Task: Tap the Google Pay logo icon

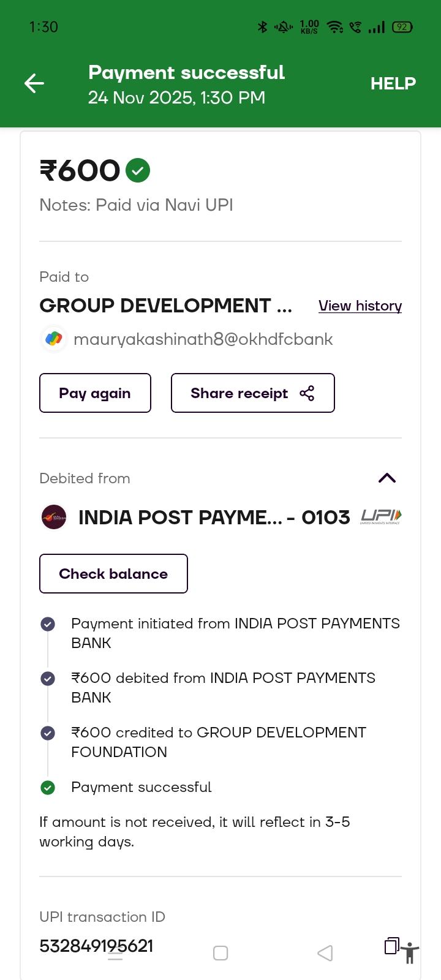Action: pyautogui.click(x=54, y=339)
